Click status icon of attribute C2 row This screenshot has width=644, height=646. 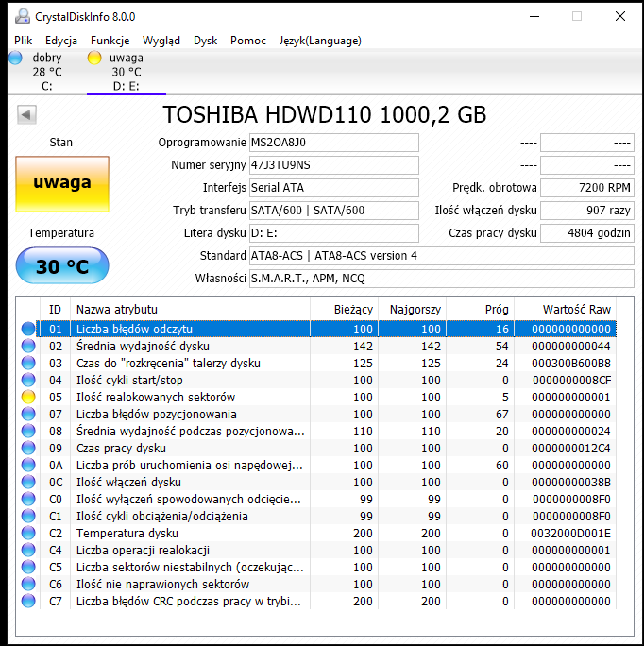pos(28,533)
